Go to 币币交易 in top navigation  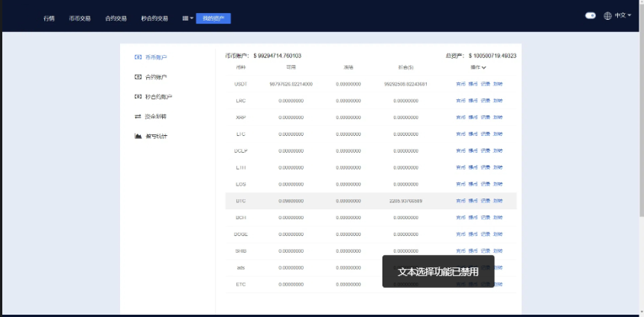80,18
